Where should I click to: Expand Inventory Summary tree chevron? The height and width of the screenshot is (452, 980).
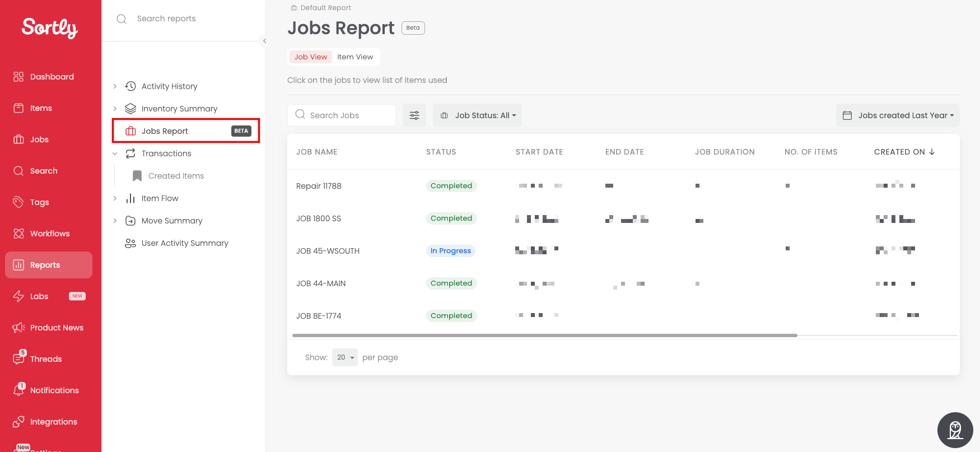click(115, 109)
